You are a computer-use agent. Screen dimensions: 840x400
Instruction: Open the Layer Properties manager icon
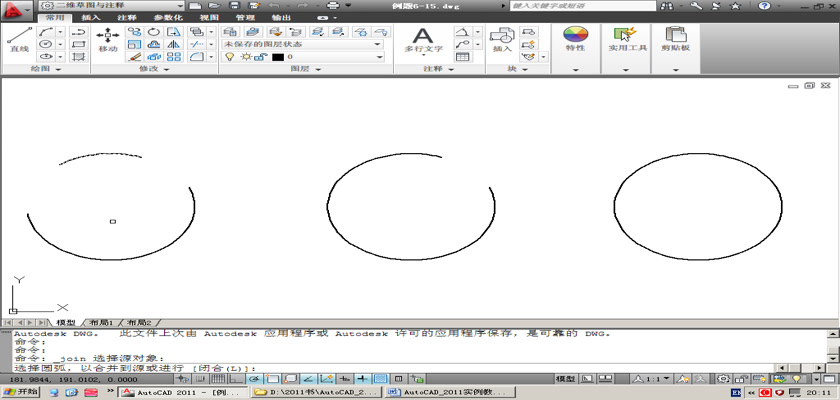[230, 32]
